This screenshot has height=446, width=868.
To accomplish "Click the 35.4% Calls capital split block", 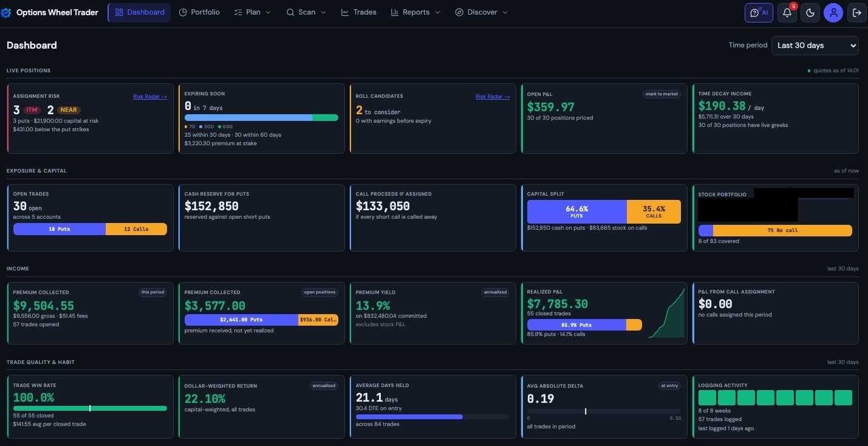I will 654,211.
